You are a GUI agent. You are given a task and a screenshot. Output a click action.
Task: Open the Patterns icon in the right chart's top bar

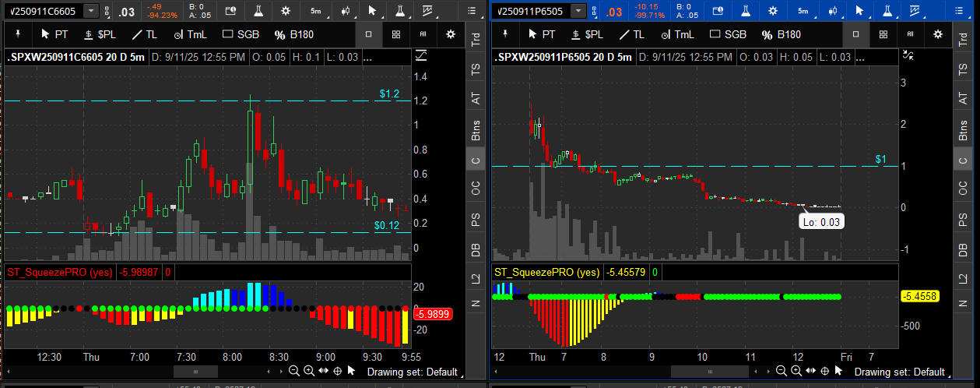click(888, 11)
